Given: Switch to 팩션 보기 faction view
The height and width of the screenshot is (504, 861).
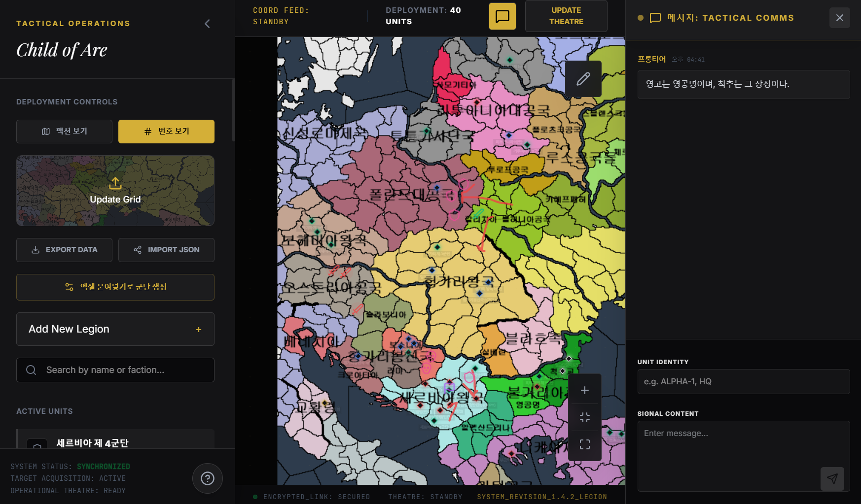Looking at the screenshot, I should [x=64, y=132].
